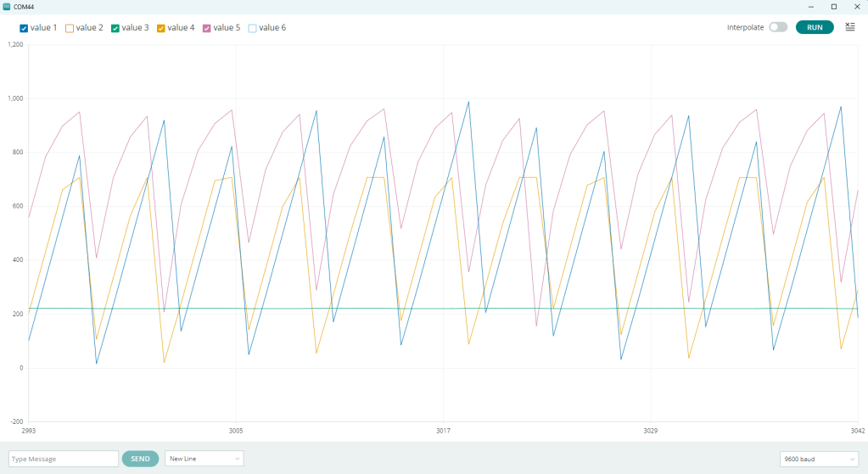Click the SEND button
Image resolution: width=868 pixels, height=474 pixels.
tap(140, 459)
